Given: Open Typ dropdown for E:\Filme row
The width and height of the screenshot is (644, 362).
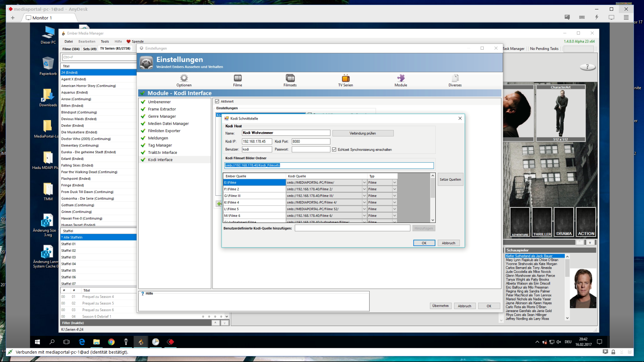Looking at the screenshot, I should click(394, 183).
